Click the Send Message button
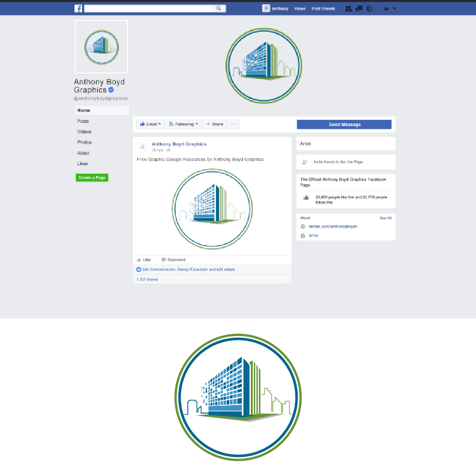 coord(344,124)
